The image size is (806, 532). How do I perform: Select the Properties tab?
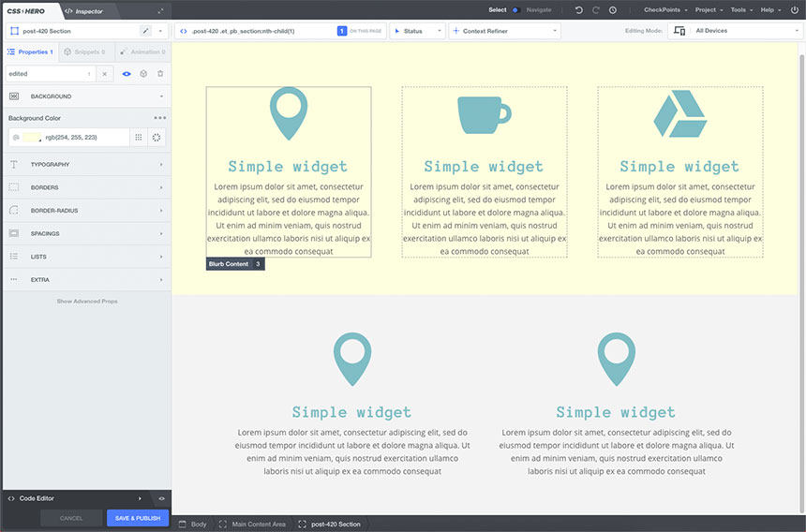30,52
